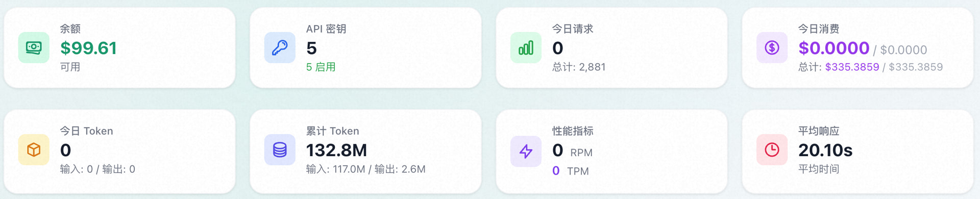
Task: Click the 输入: 117.0M / 输出: 2.6M line
Action: point(365,169)
